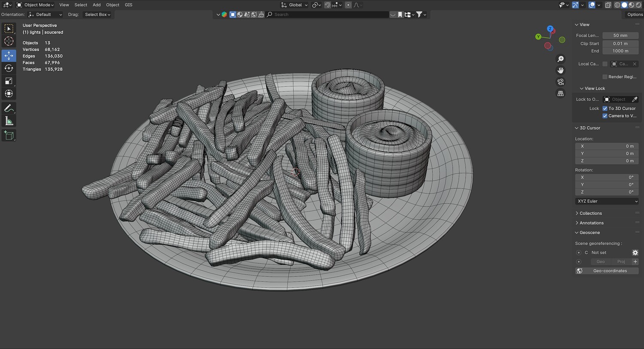
Task: Click the pan view hand icon
Action: [560, 70]
